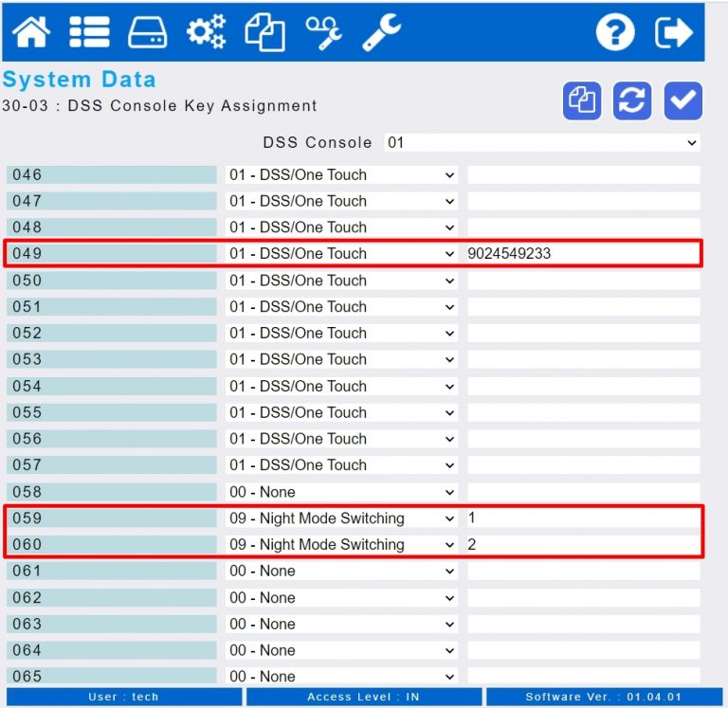The width and height of the screenshot is (728, 708).
Task: Open the list menu icon
Action: pos(89,32)
